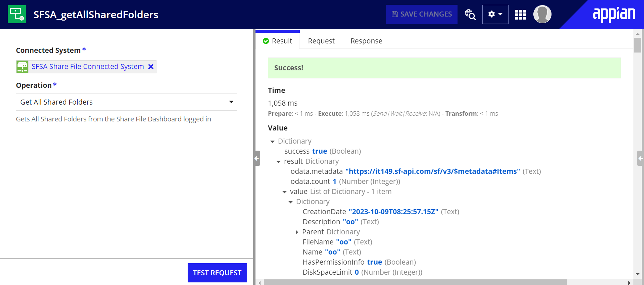
Task: Collapse the nested Dictionary item under value
Action: coord(290,202)
